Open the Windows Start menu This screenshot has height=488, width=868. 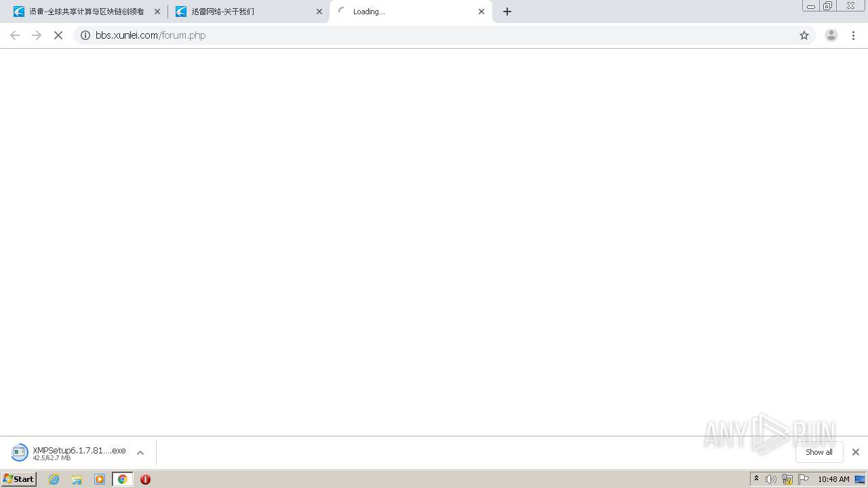click(19, 479)
